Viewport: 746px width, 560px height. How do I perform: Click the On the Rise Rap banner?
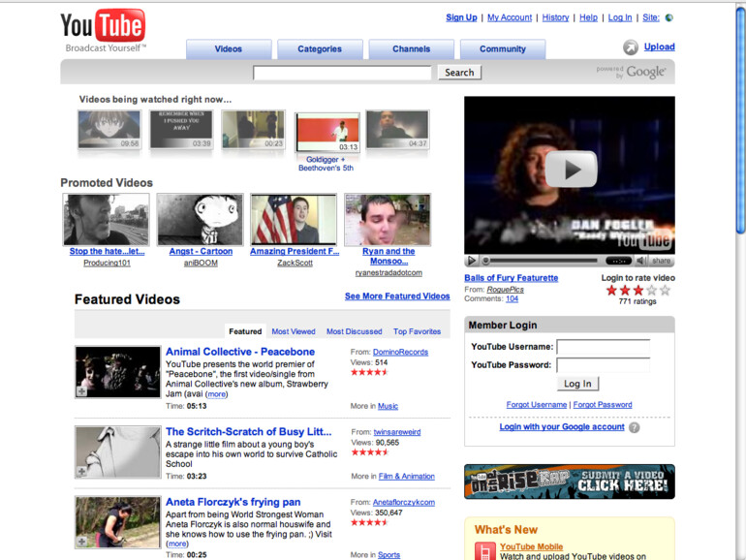(570, 482)
